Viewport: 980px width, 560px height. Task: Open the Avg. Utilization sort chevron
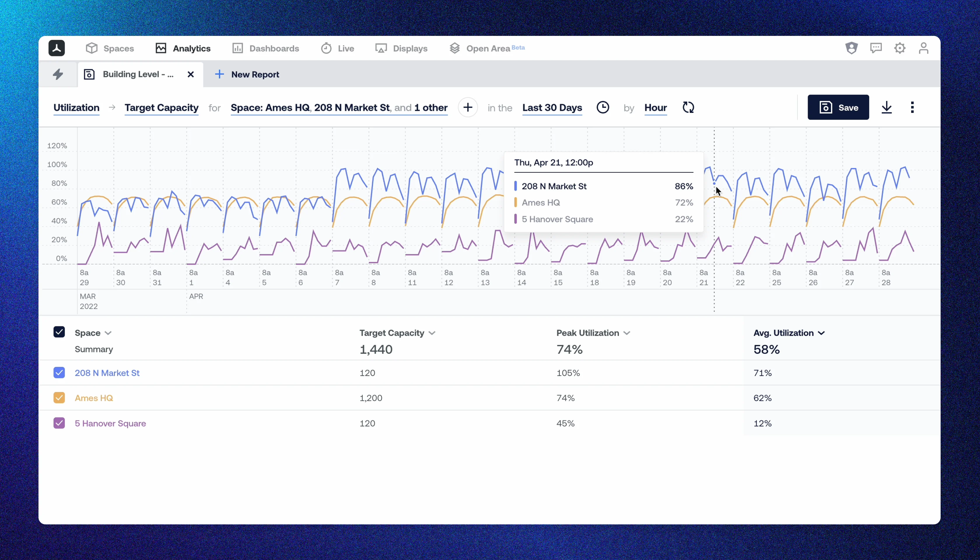point(822,333)
